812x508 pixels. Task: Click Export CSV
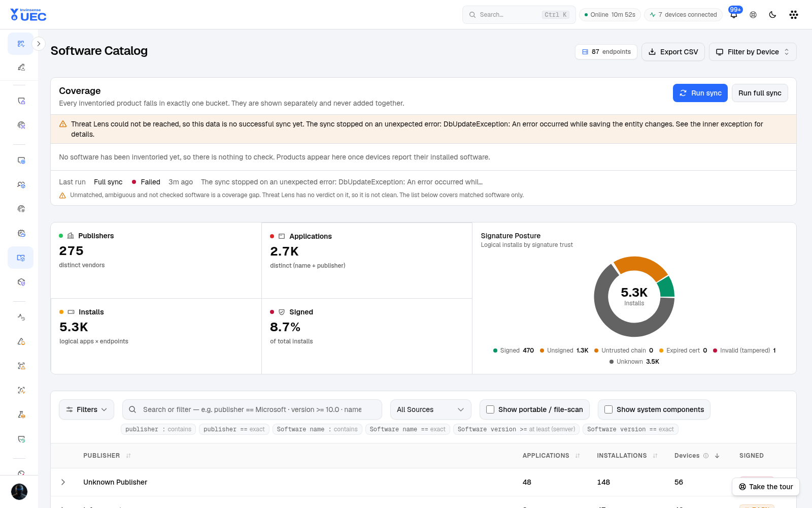click(x=673, y=52)
